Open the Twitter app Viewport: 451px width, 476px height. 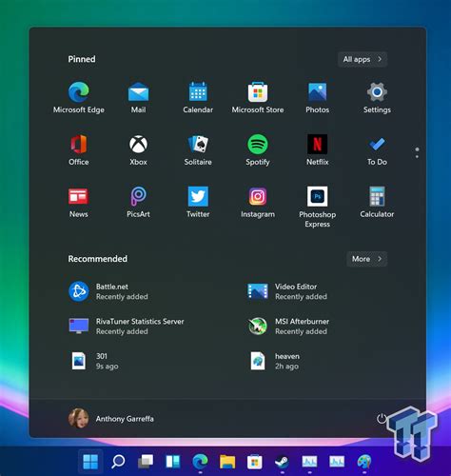point(198,202)
